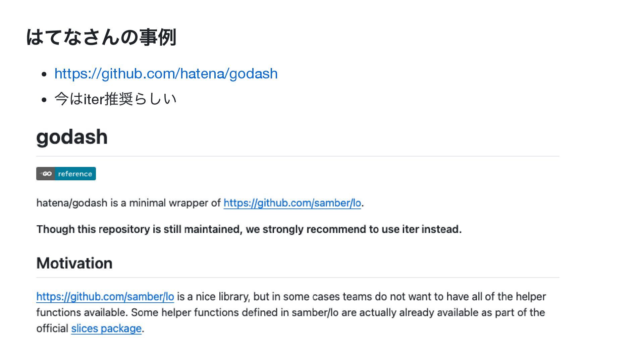Open the samber/lo link after 'minimal wrapper of'
The height and width of the screenshot is (362, 644).
point(292,203)
